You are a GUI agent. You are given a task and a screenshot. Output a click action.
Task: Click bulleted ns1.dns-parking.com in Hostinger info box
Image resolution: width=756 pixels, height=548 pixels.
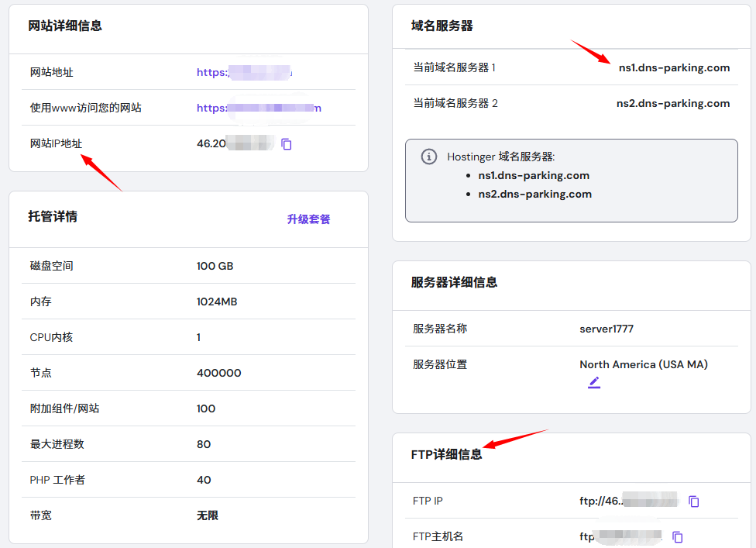click(534, 175)
